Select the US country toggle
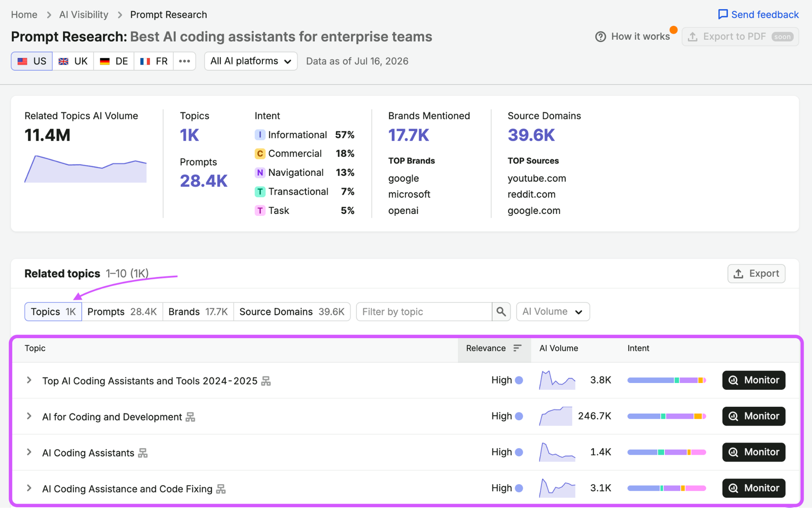The height and width of the screenshot is (508, 812). [31, 61]
